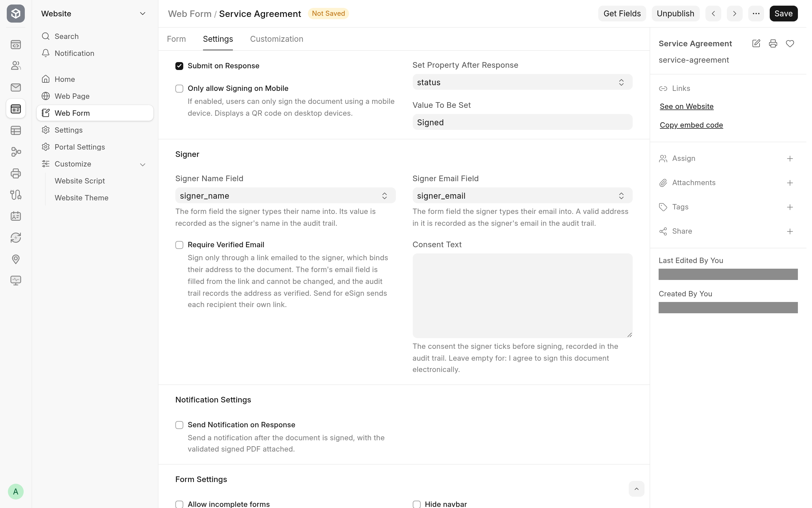
Task: Click the print icon in right sidebar
Action: pos(773,43)
